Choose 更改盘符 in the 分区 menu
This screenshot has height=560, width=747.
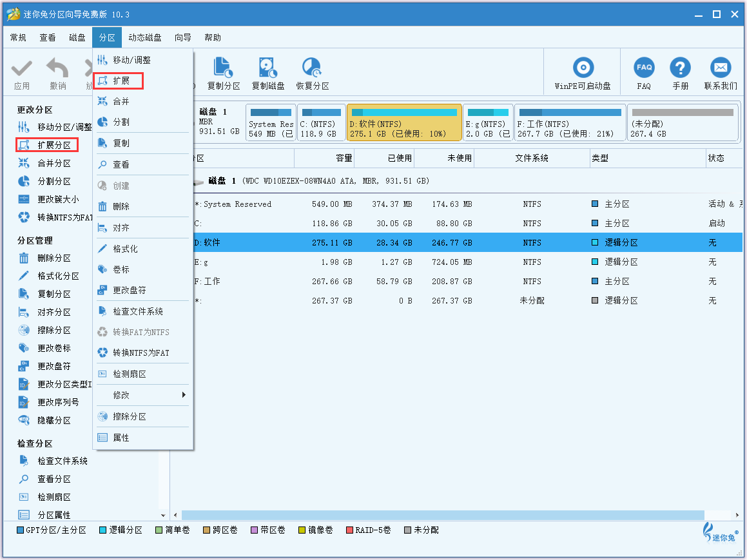click(x=143, y=290)
